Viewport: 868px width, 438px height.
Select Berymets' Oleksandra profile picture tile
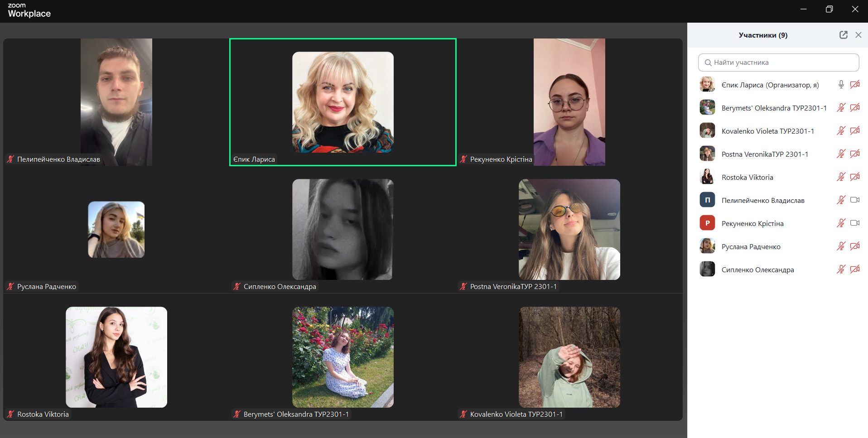click(343, 357)
